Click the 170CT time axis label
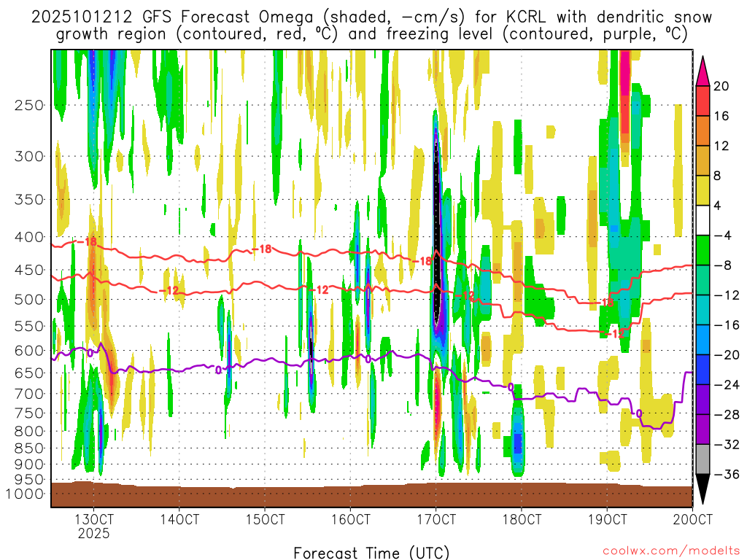 (x=436, y=519)
